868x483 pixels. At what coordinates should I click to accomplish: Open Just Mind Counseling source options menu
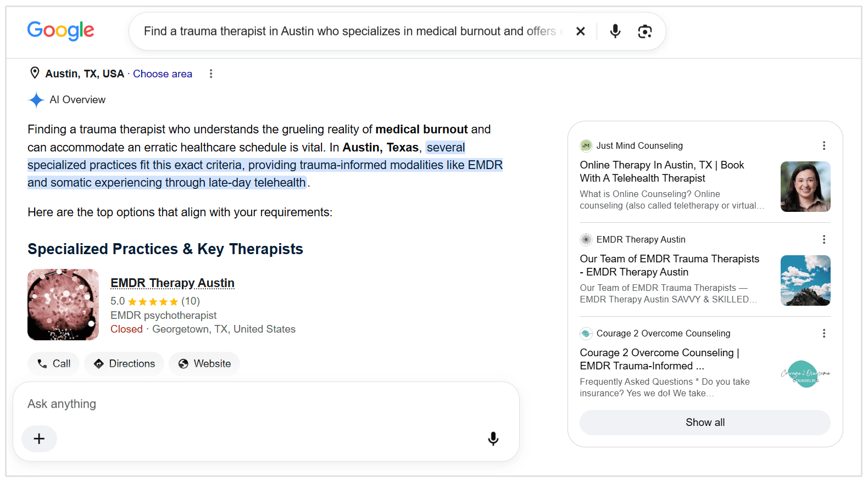pyautogui.click(x=824, y=145)
